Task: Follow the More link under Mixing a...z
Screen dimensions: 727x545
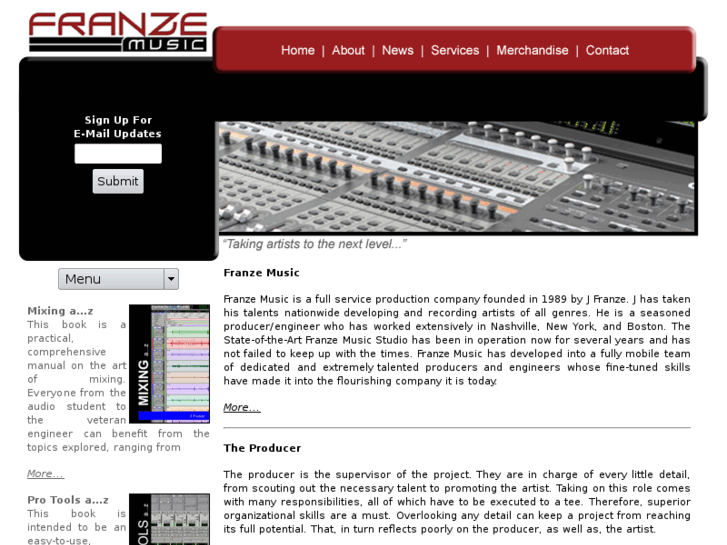Action: [x=45, y=474]
